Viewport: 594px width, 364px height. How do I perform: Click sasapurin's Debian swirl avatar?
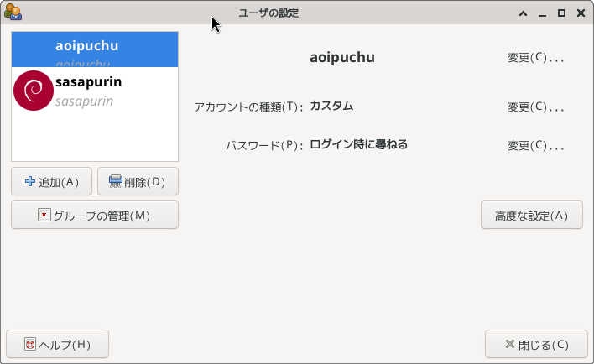click(34, 91)
